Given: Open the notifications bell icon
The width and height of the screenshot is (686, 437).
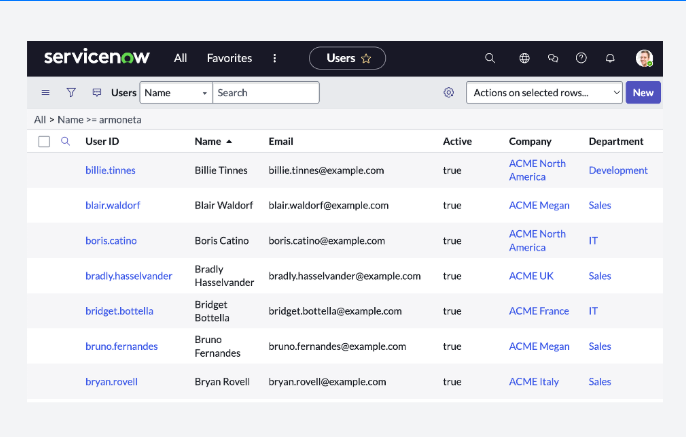Looking at the screenshot, I should (x=610, y=58).
